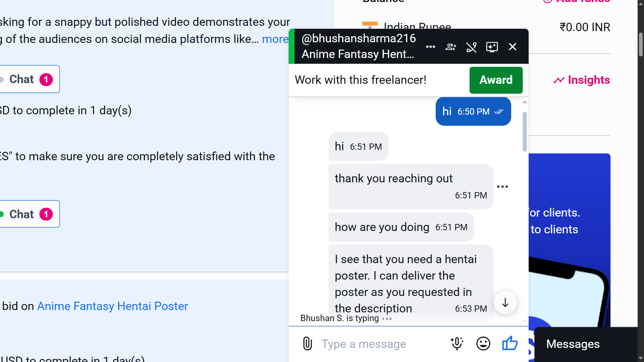Screen dimensions: 644x362
Task: Click the chat scroll up arrow
Action: (x=525, y=102)
